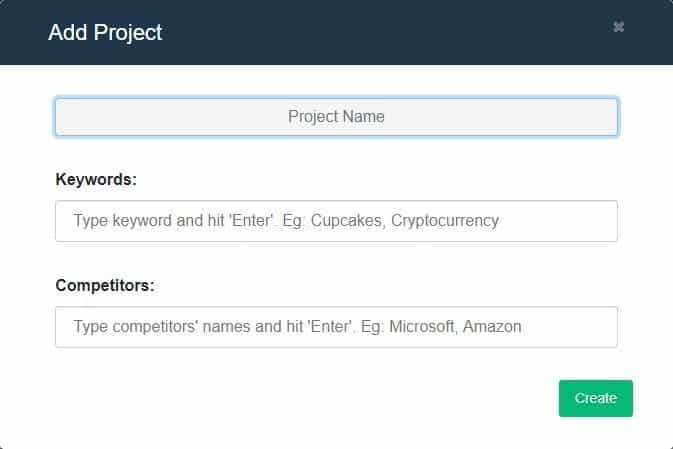
Task: Click the Keywords label
Action: 96,180
